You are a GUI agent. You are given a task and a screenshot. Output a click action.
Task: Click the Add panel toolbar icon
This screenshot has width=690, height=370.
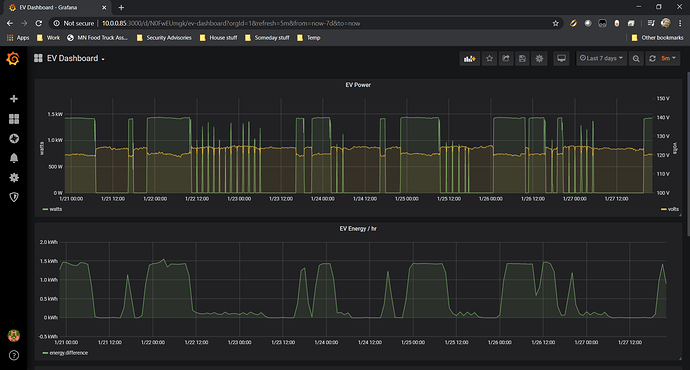pos(470,59)
